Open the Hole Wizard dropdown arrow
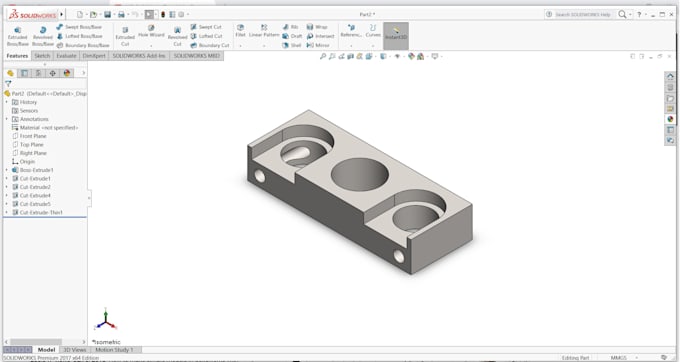 151,46
